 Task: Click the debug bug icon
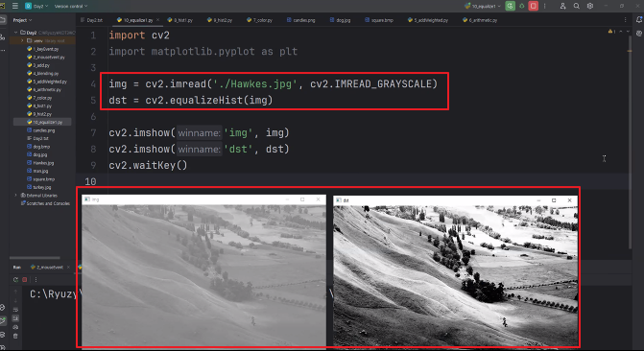[x=521, y=6]
